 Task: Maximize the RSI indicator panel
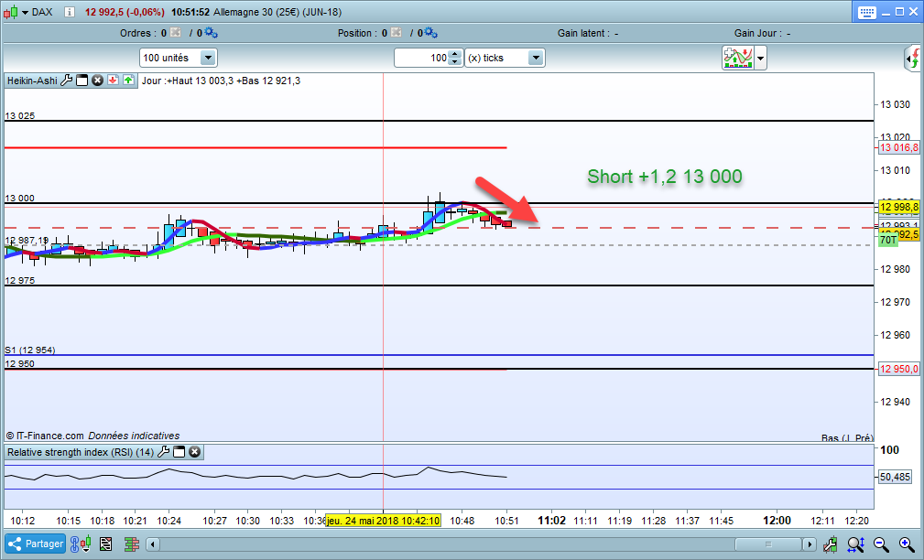point(179,452)
